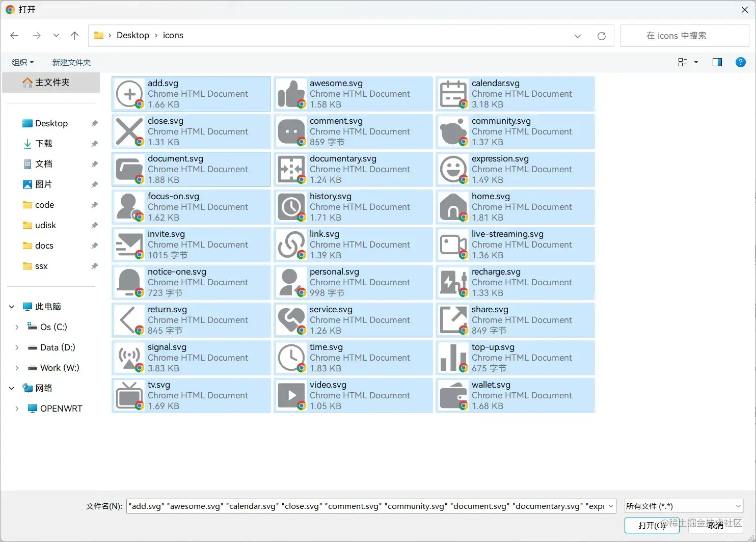Click the comment.svg speech bubble icon
The image size is (756, 542).
pos(291,131)
